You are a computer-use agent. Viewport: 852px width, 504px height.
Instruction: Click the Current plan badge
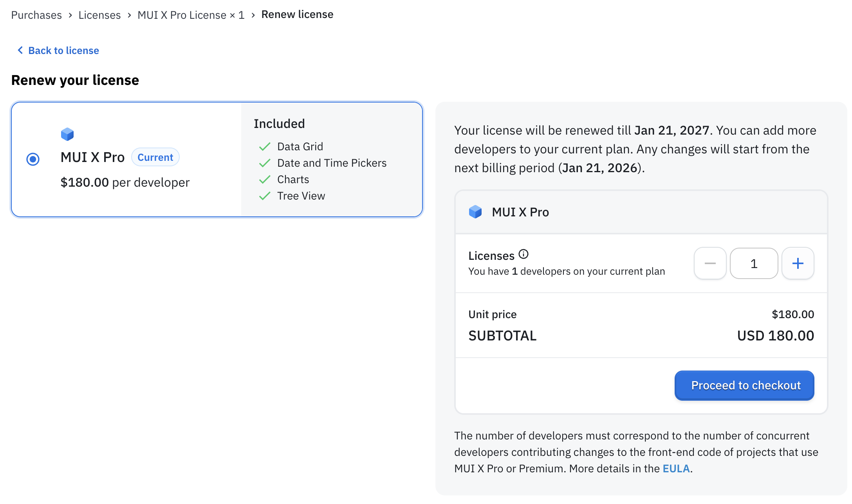point(155,157)
